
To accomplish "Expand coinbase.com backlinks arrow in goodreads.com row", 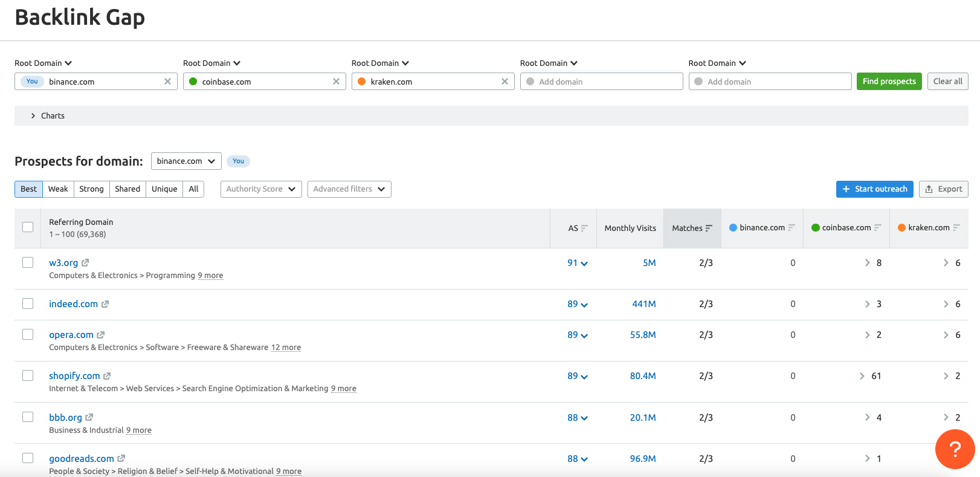I will (868, 459).
